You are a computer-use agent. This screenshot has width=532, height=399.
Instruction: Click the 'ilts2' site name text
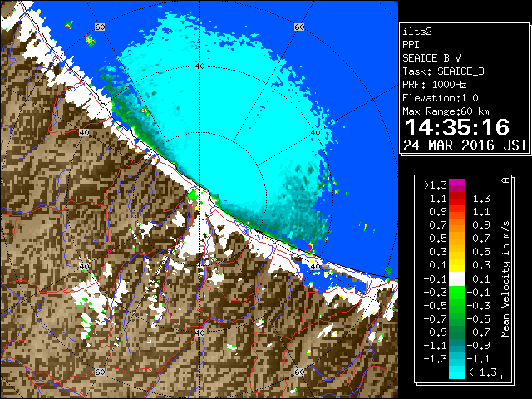pos(417,32)
